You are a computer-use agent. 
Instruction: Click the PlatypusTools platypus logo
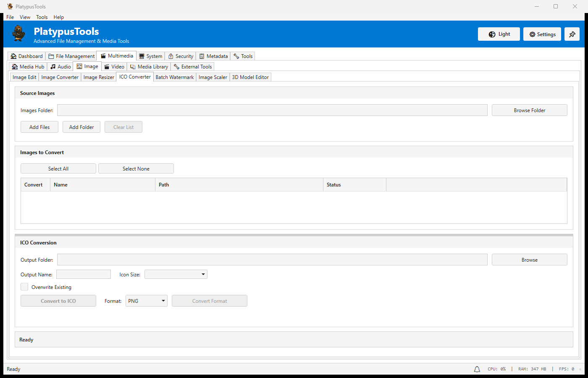[18, 34]
